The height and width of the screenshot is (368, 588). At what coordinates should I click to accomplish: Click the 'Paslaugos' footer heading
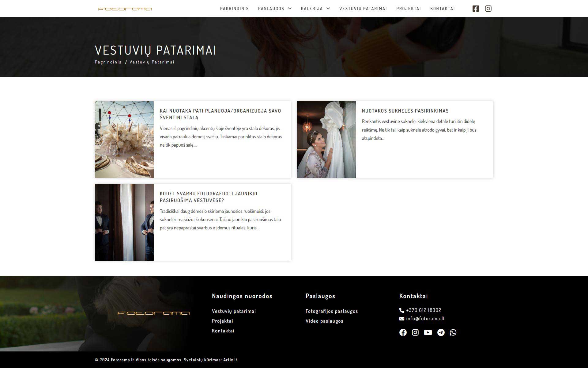(x=320, y=296)
